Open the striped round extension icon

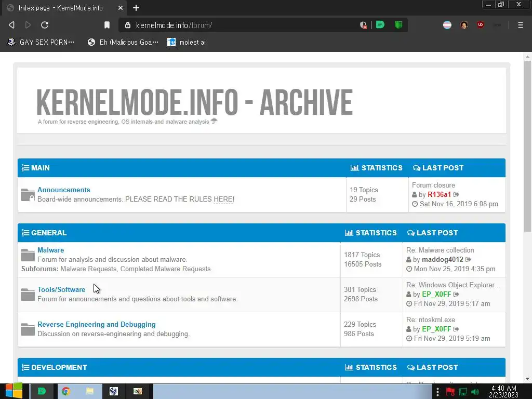coord(447,25)
